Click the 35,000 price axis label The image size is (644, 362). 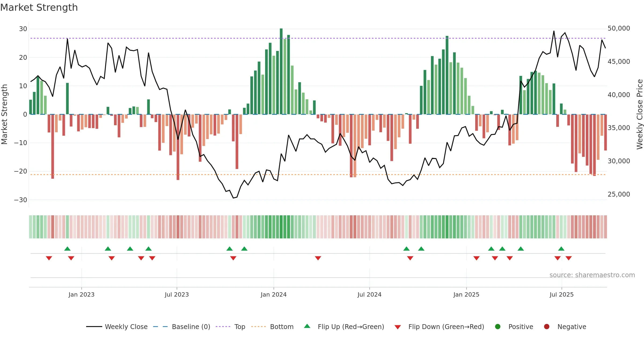(x=619, y=128)
